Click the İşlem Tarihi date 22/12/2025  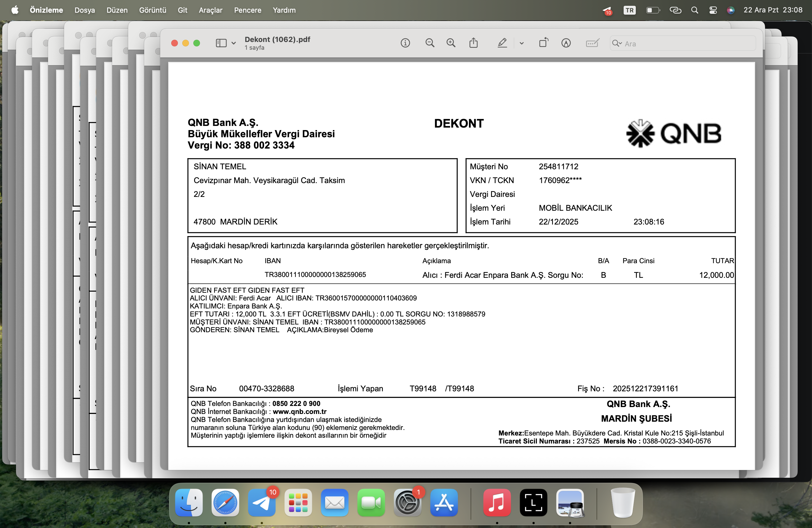point(558,222)
